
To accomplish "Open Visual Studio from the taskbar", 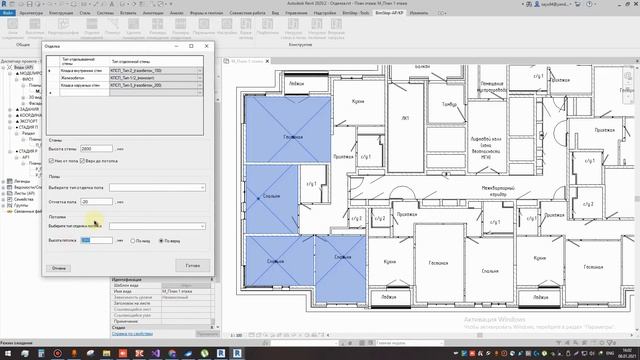I will pyautogui.click(x=156, y=353).
